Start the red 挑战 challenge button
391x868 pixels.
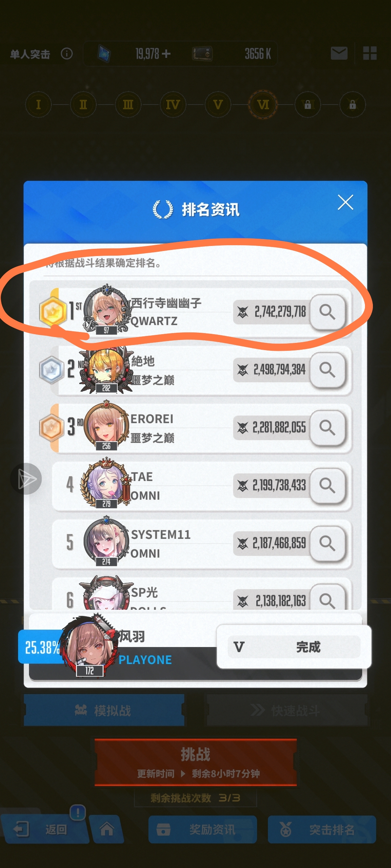195,762
